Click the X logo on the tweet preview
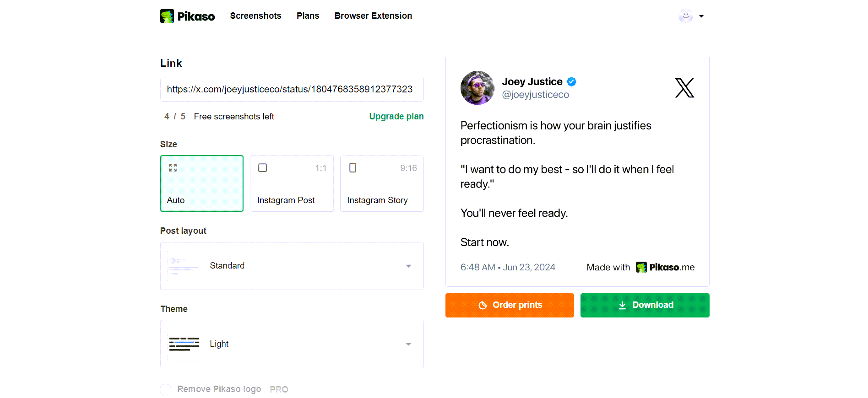The image size is (868, 398). [684, 88]
